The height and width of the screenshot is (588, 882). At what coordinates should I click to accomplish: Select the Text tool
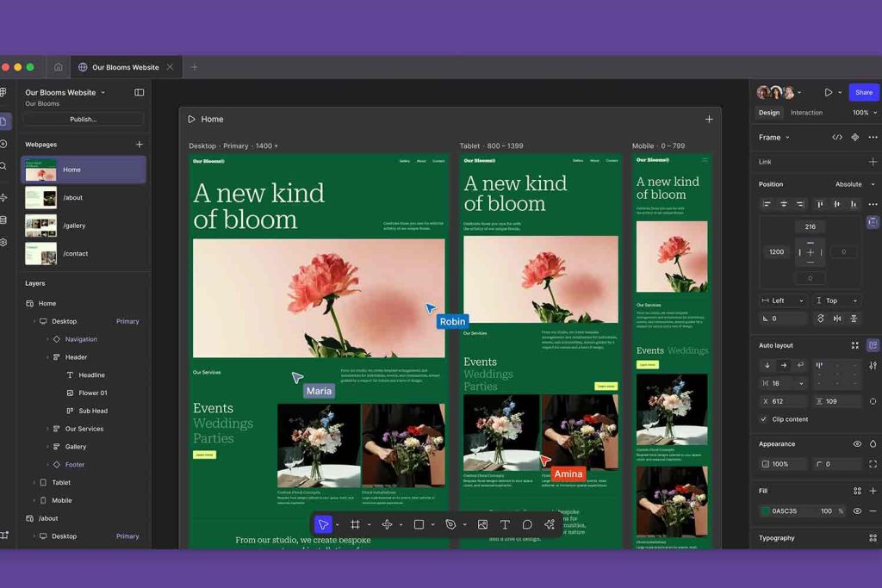[x=505, y=524]
